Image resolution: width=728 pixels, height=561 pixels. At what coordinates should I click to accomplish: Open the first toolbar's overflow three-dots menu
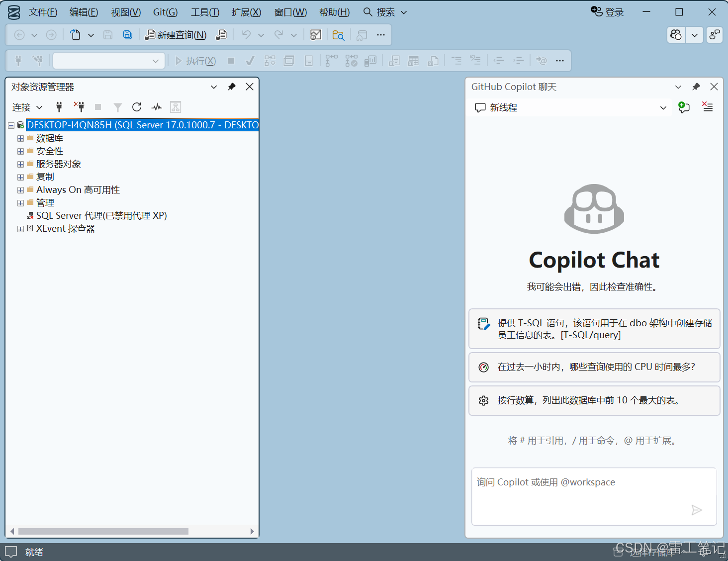381,35
